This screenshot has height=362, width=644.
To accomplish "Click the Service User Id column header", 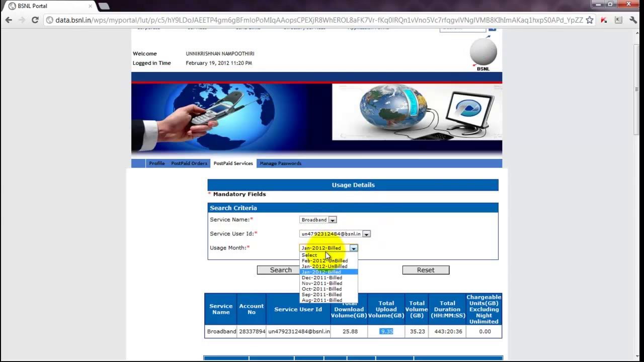I will tap(298, 309).
